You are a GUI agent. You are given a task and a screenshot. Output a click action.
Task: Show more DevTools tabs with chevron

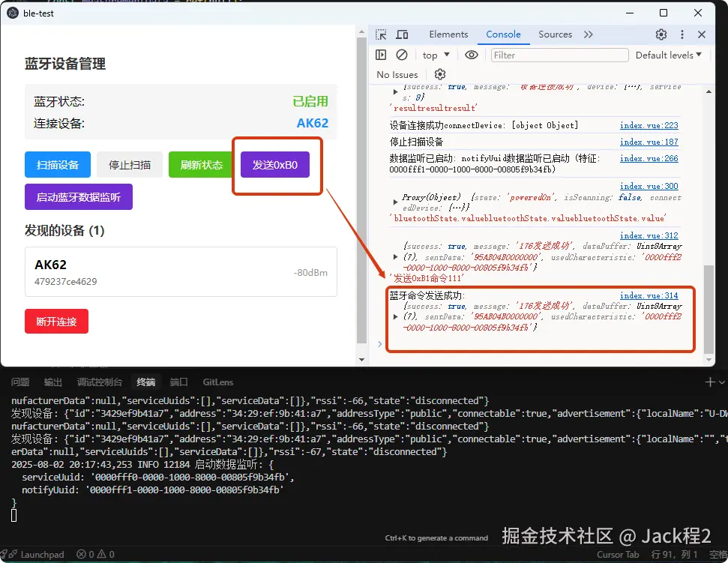click(589, 34)
